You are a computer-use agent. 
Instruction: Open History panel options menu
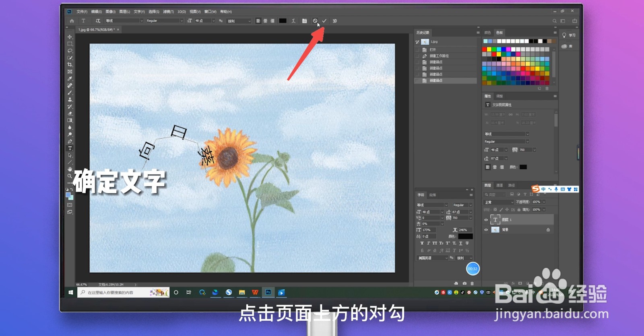tap(478, 33)
